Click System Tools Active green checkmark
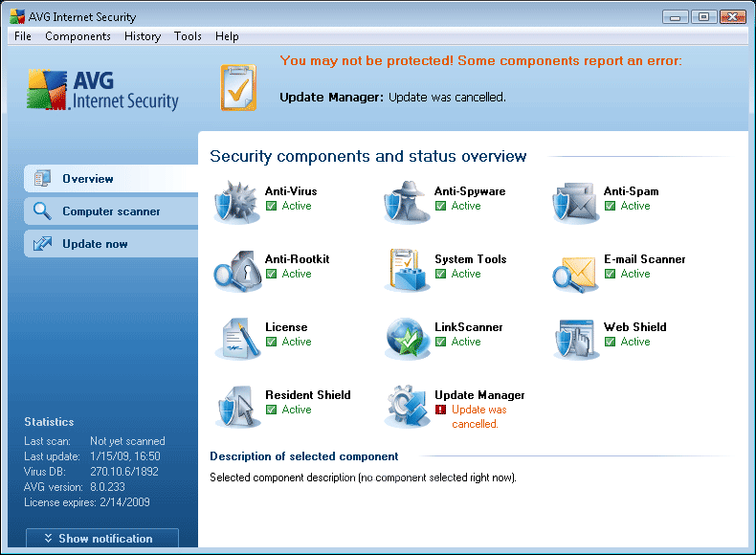The width and height of the screenshot is (756, 555). (x=440, y=274)
